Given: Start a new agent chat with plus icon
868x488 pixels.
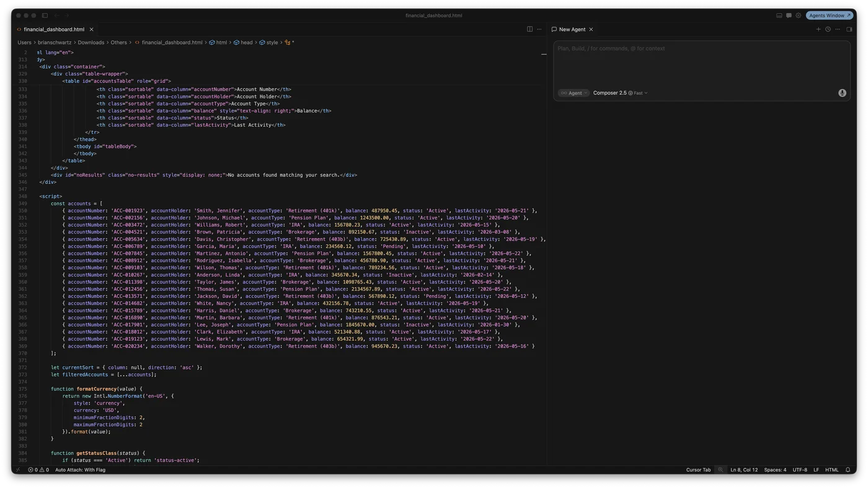Looking at the screenshot, I should [818, 29].
